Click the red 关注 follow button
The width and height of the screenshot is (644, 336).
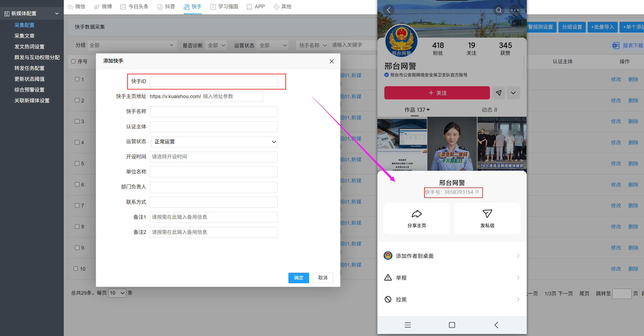point(437,93)
